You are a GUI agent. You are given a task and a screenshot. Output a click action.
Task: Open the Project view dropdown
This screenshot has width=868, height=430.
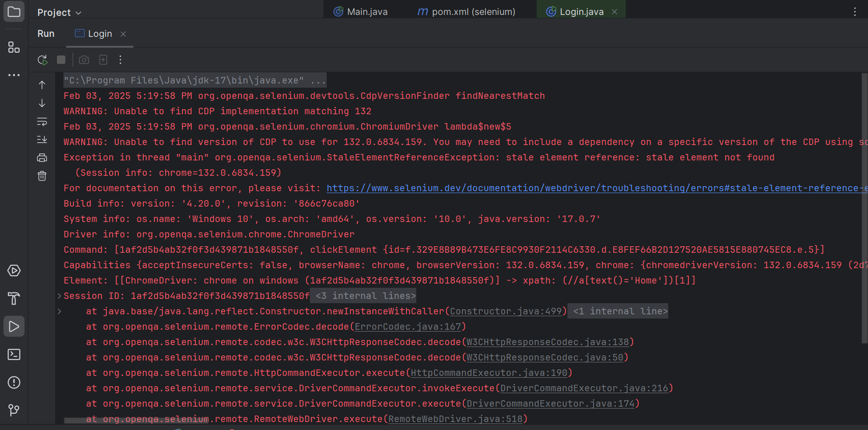click(x=59, y=13)
